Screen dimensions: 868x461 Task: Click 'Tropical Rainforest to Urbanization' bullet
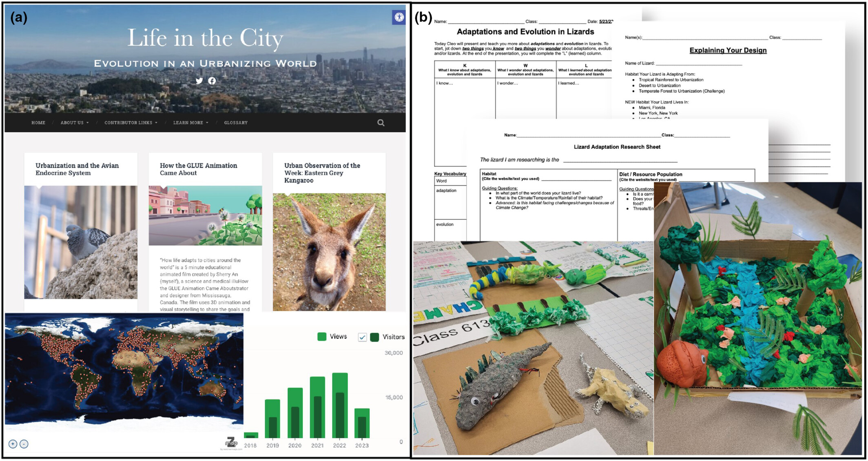pyautogui.click(x=671, y=80)
